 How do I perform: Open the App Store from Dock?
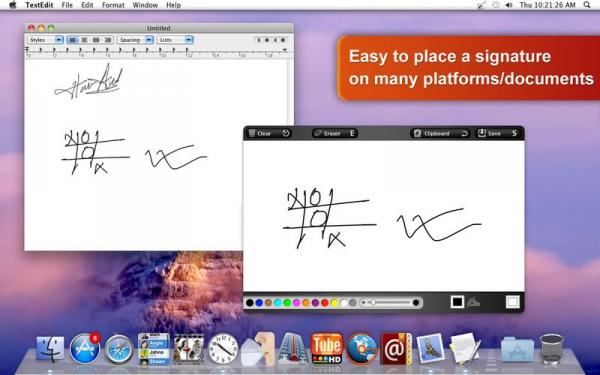click(x=85, y=348)
